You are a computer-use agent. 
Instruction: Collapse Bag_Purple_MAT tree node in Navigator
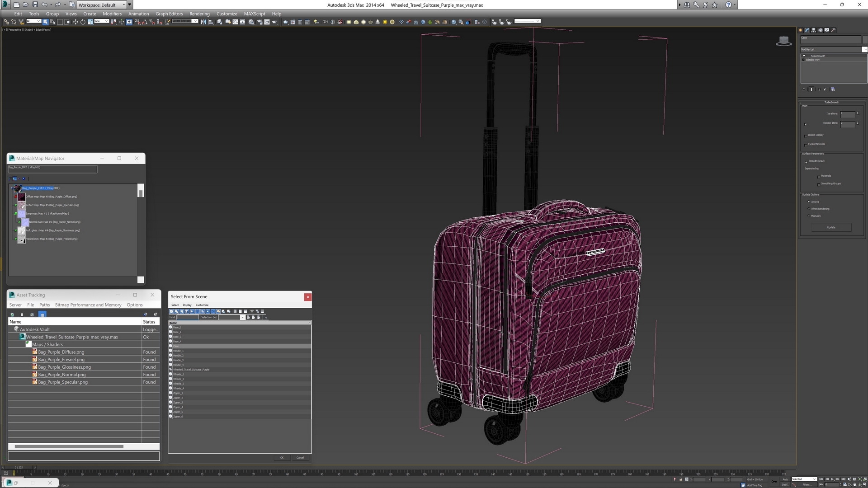[12, 188]
